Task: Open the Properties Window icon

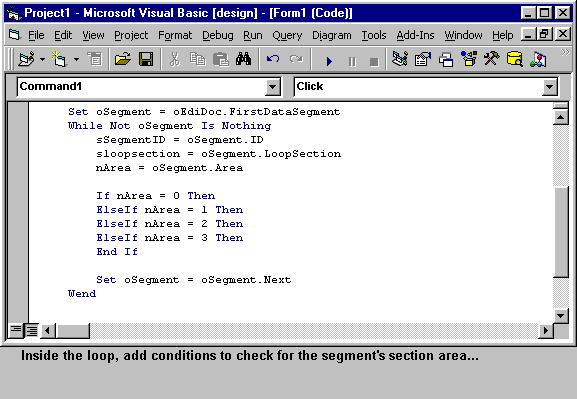Action: (x=423, y=59)
